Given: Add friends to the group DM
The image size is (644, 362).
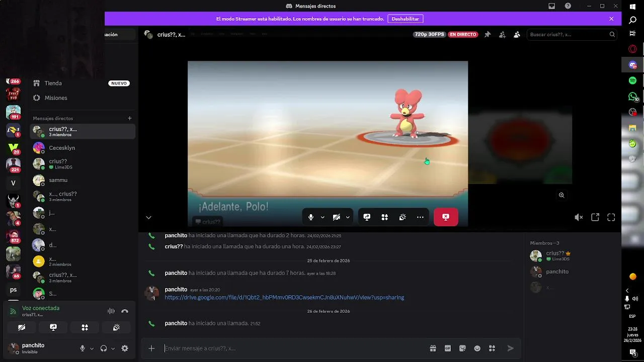Looking at the screenshot, I should point(502,34).
